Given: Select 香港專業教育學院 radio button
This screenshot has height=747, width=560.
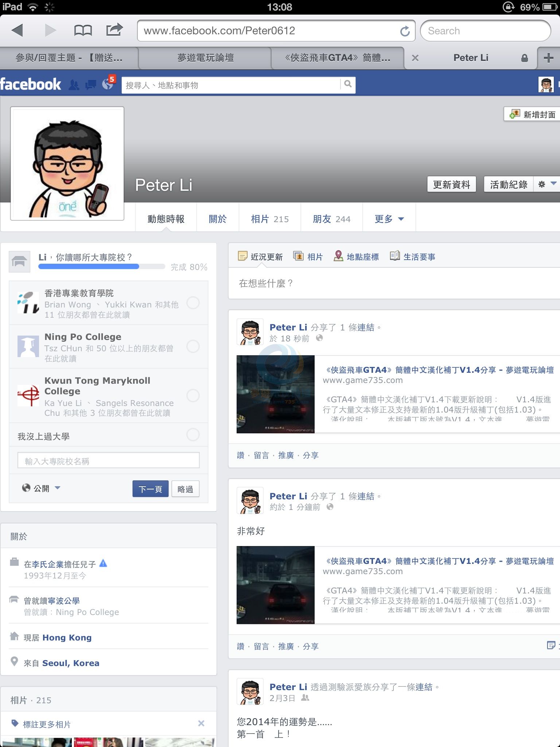Looking at the screenshot, I should pyautogui.click(x=193, y=303).
